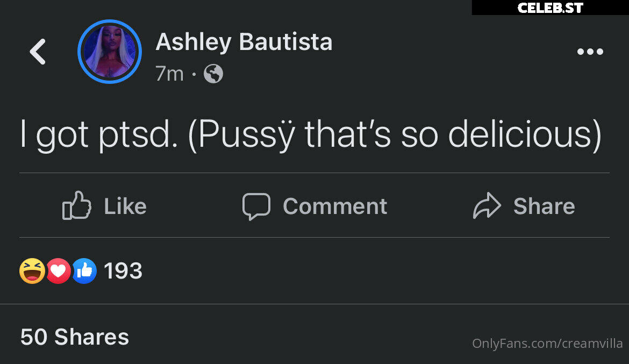Click the public globe privacy icon
629x364 pixels.
(x=213, y=74)
